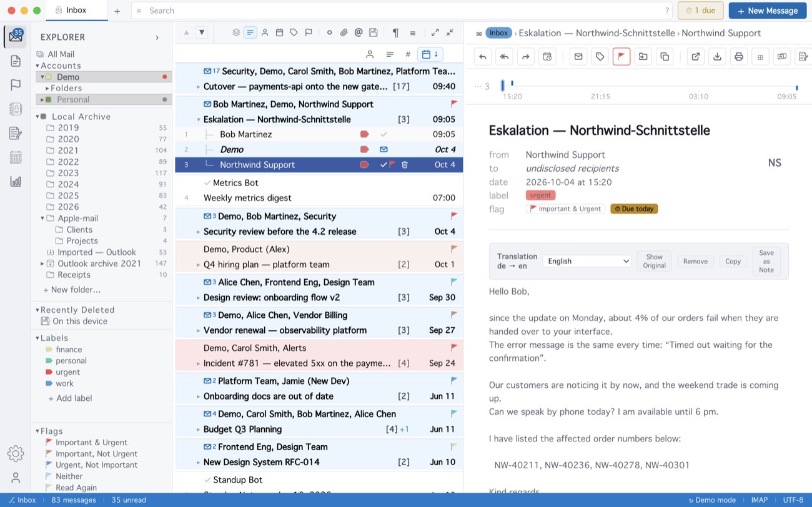This screenshot has width=812, height=507.
Task: Open the statistics bar chart icon
Action: tap(16, 181)
